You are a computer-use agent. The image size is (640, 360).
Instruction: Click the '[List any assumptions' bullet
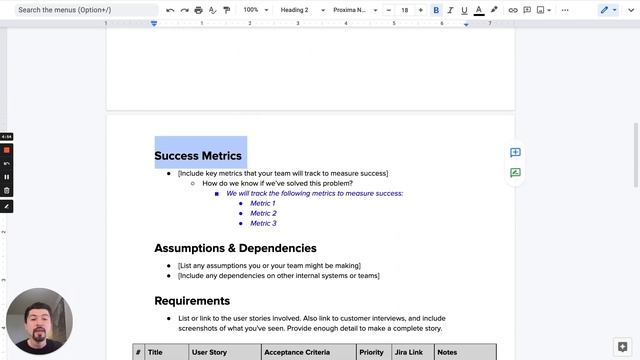pos(269,266)
